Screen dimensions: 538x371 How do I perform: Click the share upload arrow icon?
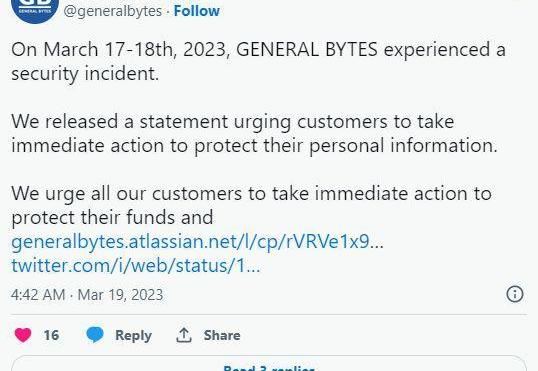click(184, 335)
